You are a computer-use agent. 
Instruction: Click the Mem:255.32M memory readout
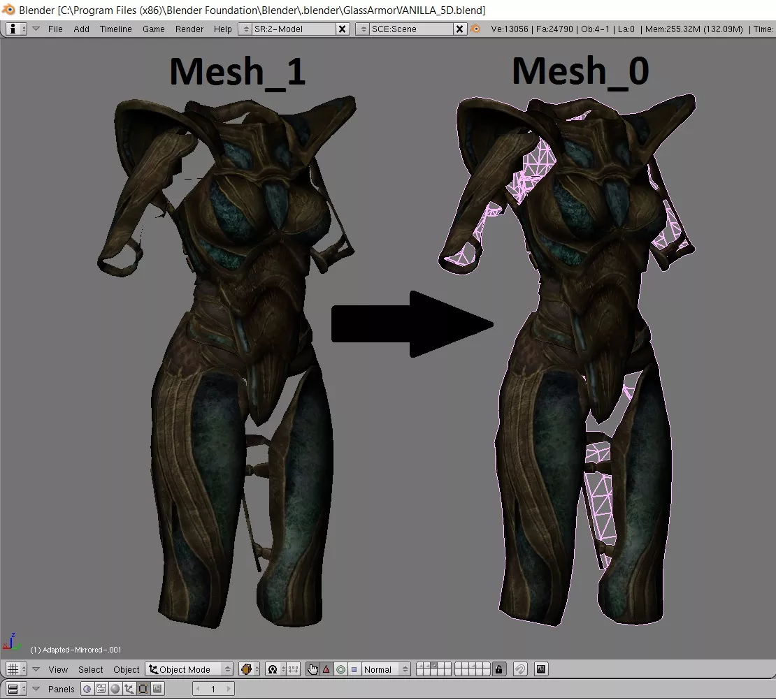tap(694, 29)
